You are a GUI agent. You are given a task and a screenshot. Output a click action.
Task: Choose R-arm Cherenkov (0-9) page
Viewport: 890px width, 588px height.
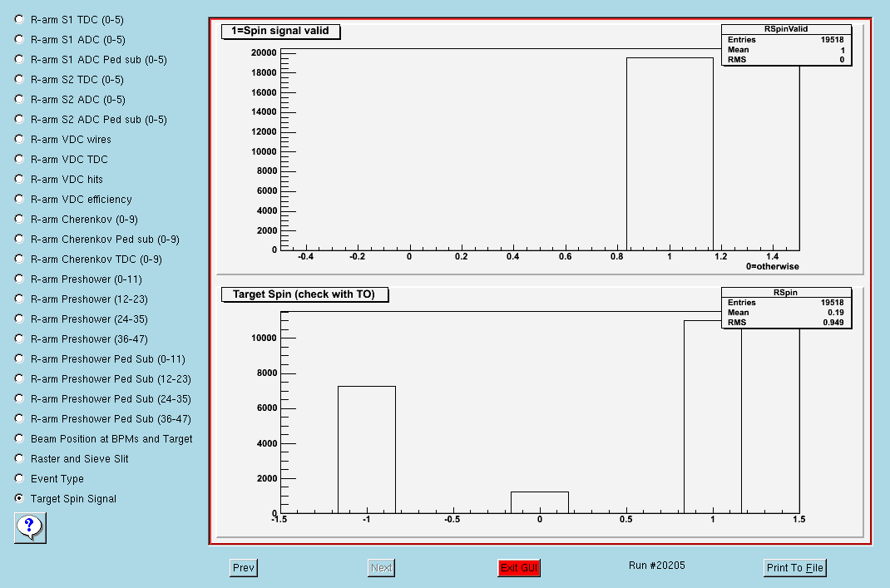tap(19, 219)
